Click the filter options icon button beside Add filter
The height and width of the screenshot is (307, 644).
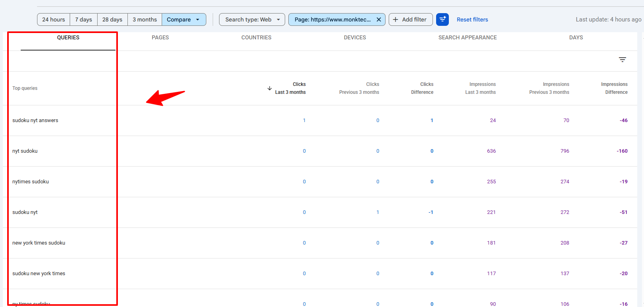point(442,19)
